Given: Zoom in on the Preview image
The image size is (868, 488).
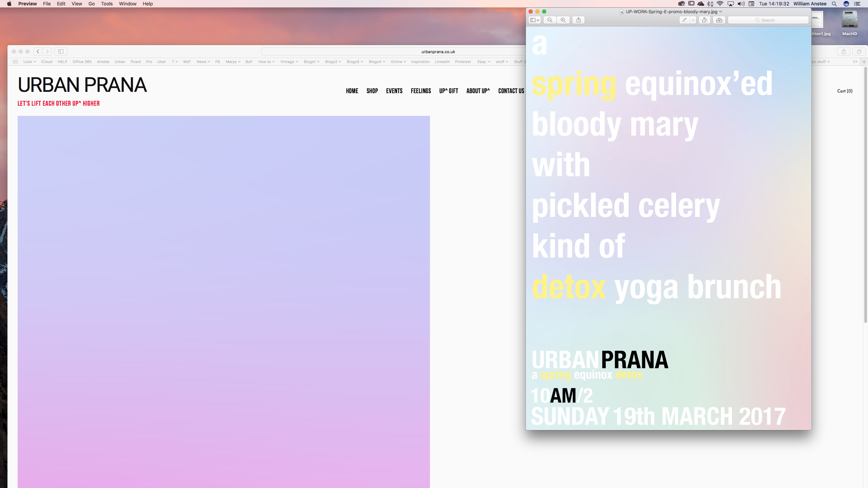Looking at the screenshot, I should [x=563, y=20].
